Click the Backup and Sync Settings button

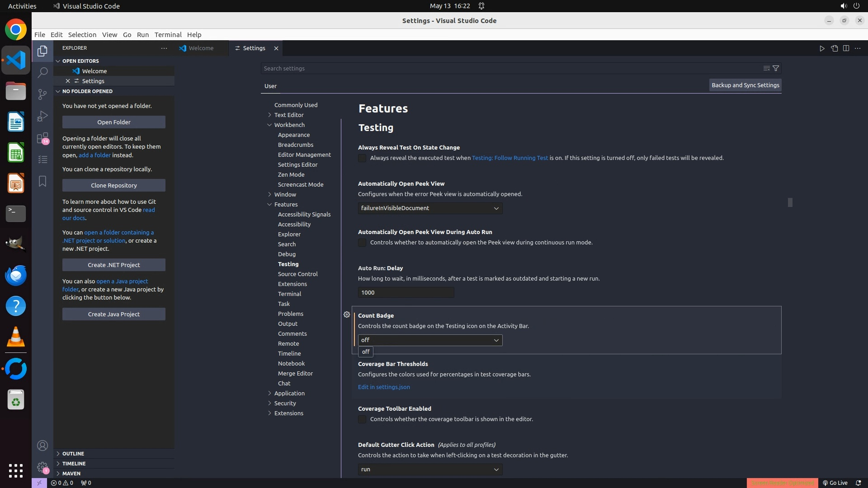pos(745,85)
